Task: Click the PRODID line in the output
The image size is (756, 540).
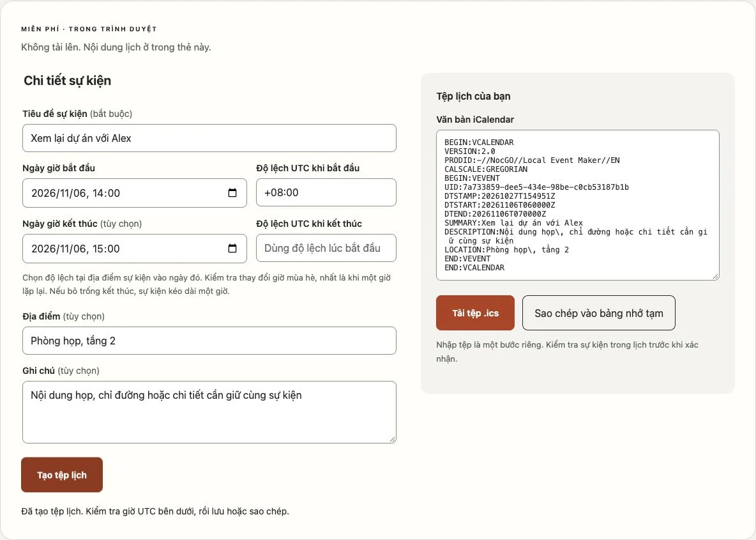Action: click(532, 160)
